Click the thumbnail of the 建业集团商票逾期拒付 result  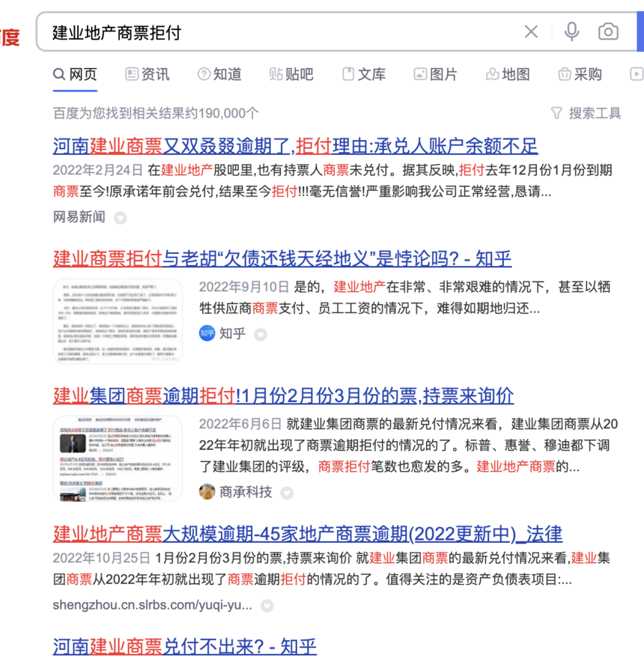tap(118, 458)
